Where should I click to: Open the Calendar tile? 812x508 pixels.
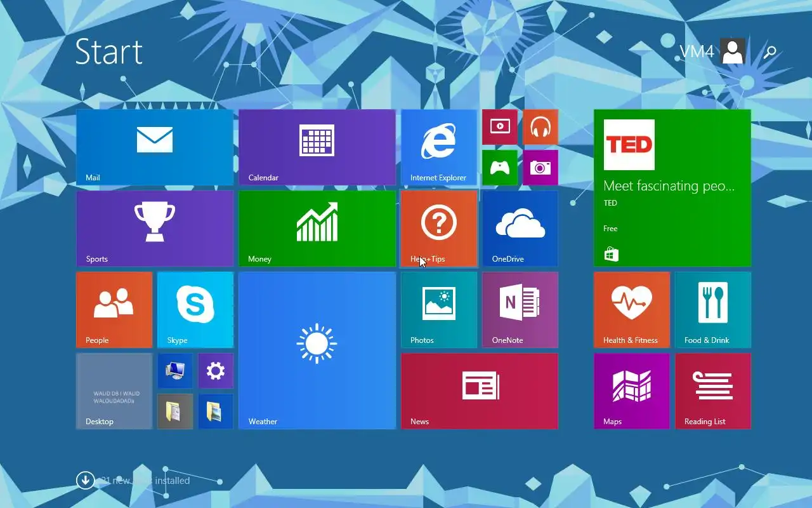point(317,147)
